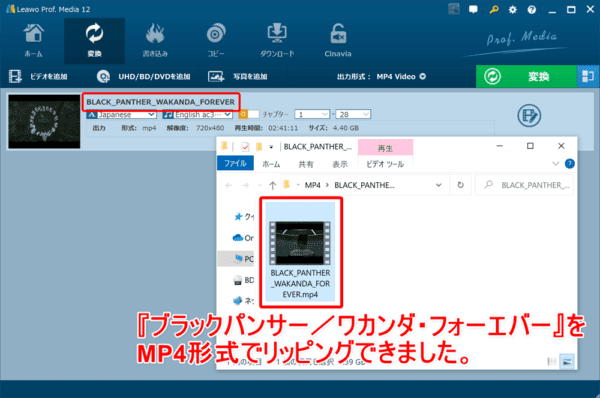Select PC in Explorer navigation pane

(244, 259)
